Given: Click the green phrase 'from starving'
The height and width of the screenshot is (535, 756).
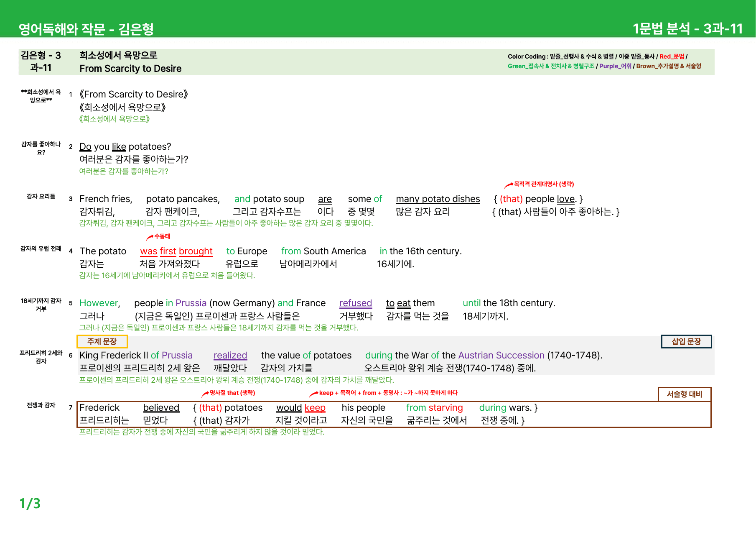Looking at the screenshot, I should (435, 407).
